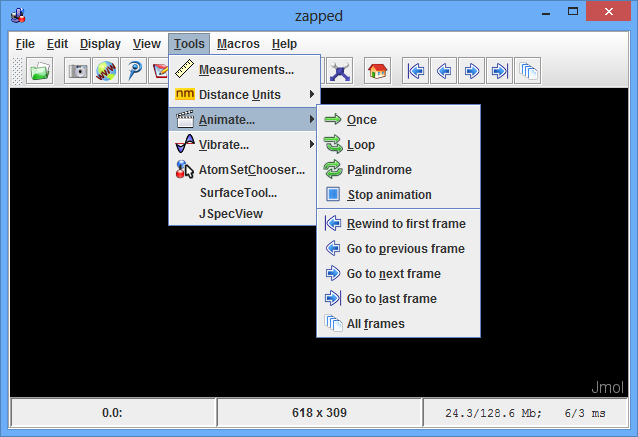The width and height of the screenshot is (638, 437).
Task: Close the open Tools menu
Action: coord(189,44)
